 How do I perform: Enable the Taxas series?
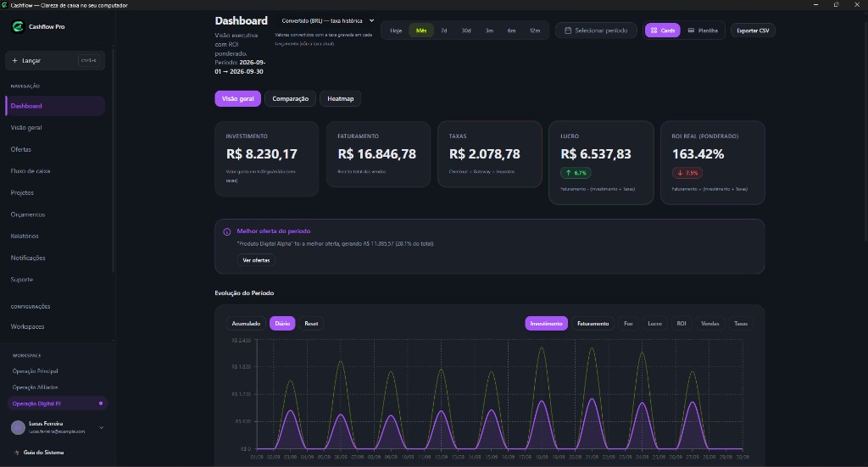(741, 324)
